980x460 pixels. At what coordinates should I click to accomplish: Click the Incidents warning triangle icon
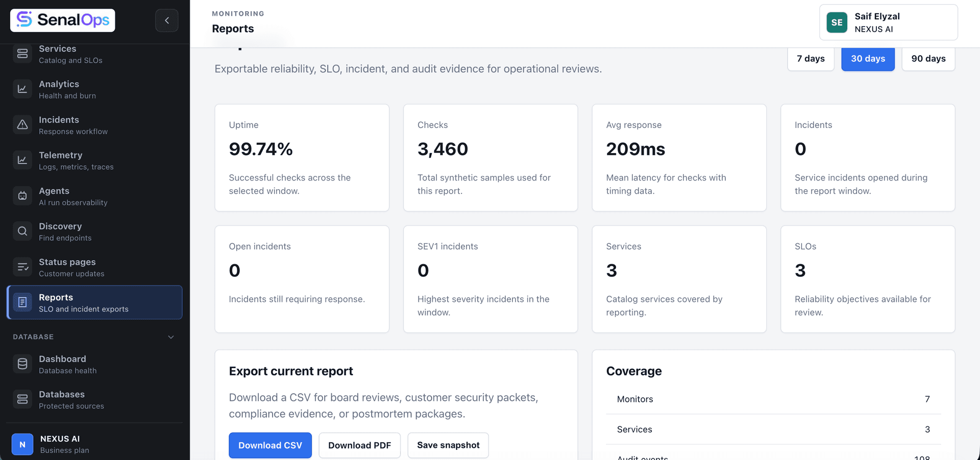pos(22,125)
